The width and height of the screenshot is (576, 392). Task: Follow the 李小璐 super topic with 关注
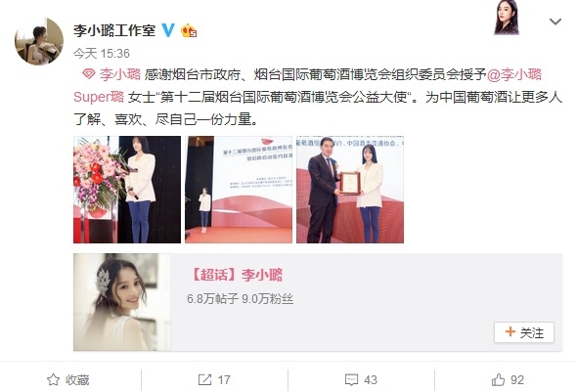(524, 332)
